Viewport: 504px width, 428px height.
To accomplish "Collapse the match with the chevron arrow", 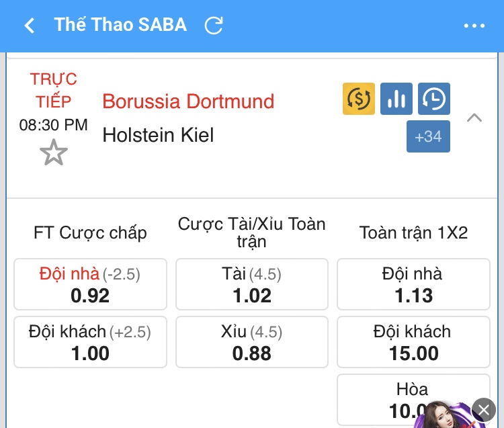I will point(474,118).
